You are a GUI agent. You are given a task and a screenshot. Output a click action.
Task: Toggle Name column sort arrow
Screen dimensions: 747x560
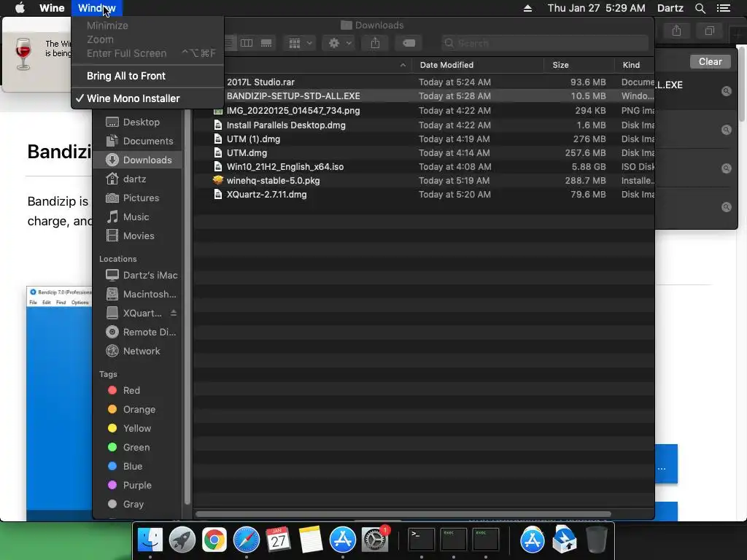click(x=403, y=65)
